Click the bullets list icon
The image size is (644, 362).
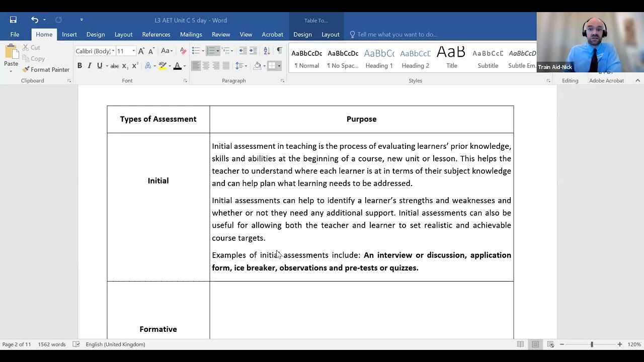tap(196, 51)
